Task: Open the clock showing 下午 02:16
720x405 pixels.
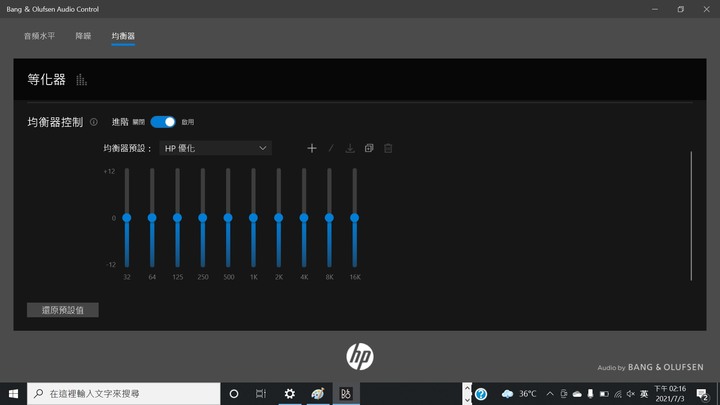Action: (x=670, y=394)
